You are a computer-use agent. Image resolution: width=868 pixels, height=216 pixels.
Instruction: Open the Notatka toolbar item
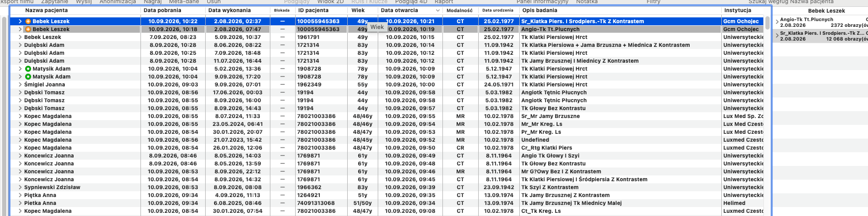click(587, 2)
